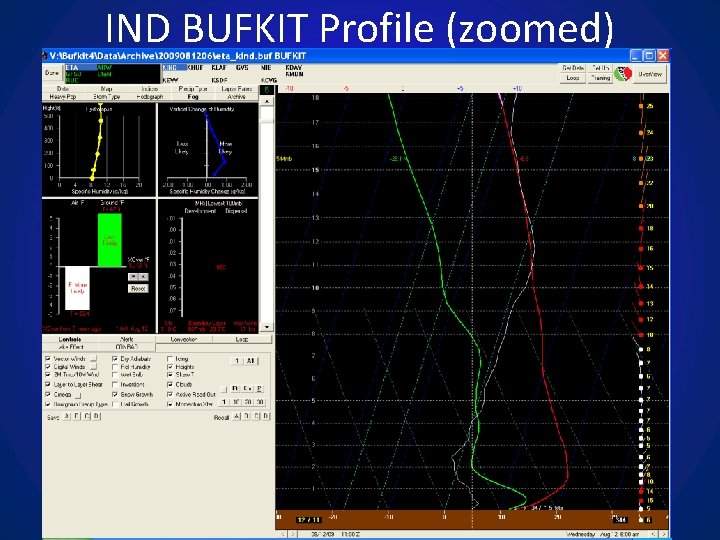Click Recall slot A button
Image resolution: width=720 pixels, height=540 pixels.
(x=236, y=416)
